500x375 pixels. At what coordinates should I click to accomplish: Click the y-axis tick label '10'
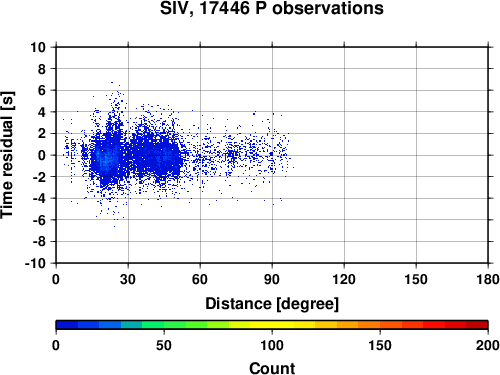tap(38, 47)
